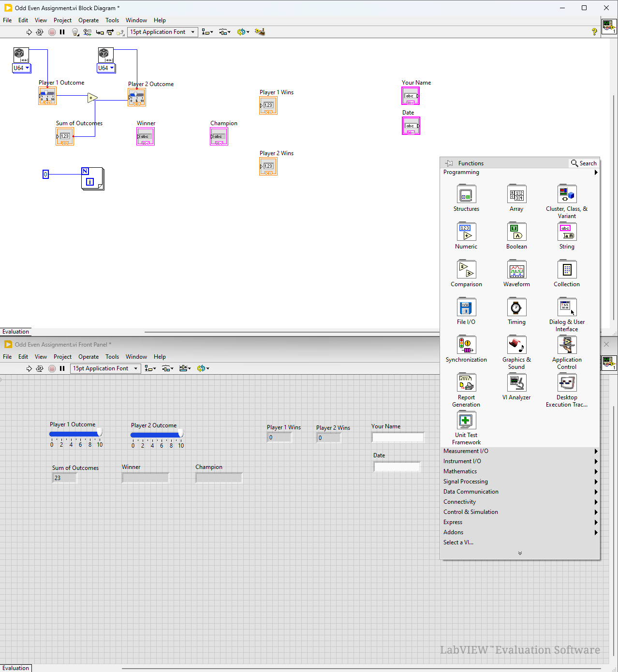Toggle Highlight Execution light bulb
The height and width of the screenshot is (672, 618).
click(75, 32)
